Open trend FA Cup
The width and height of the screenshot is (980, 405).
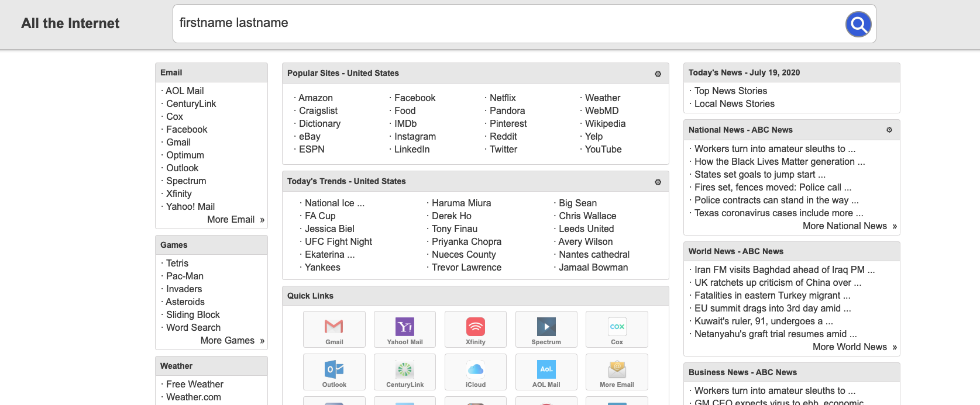320,216
